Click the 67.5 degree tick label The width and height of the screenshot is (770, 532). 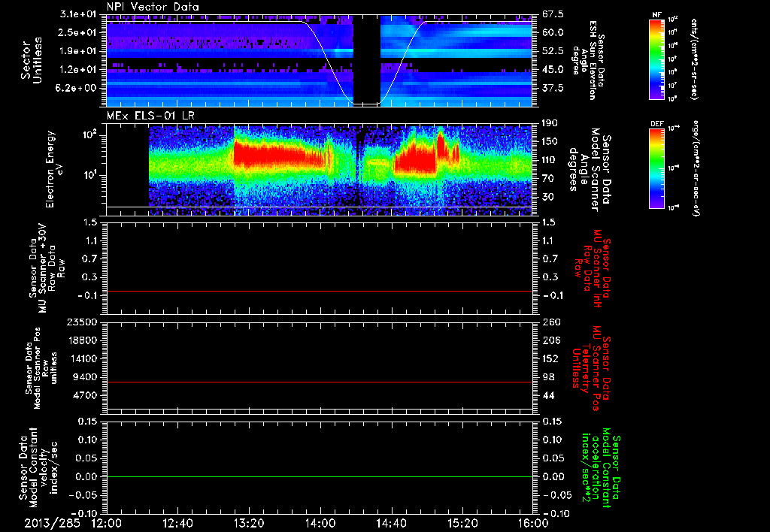tap(553, 14)
